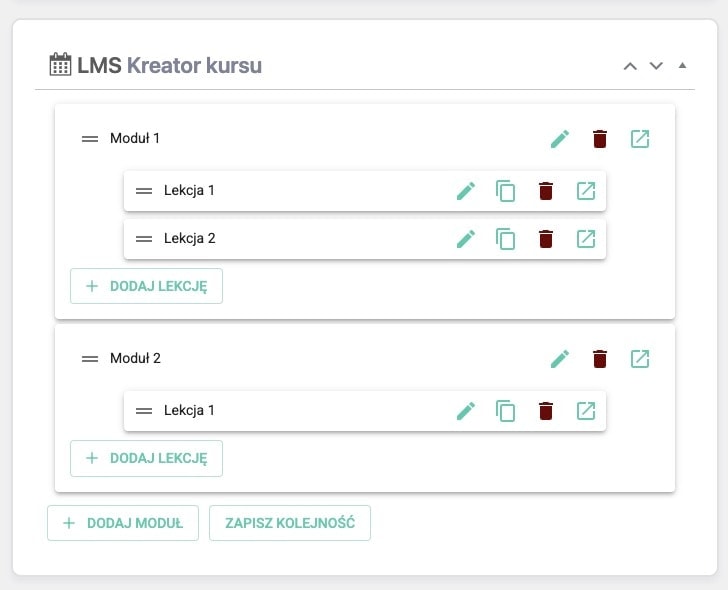
Task: Collapse the Kreator kursu panel with triangle
Action: (682, 66)
